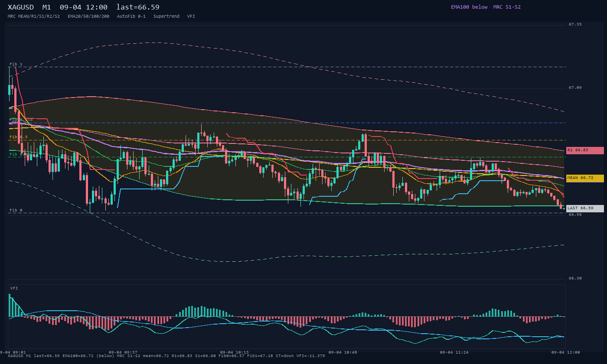The height and width of the screenshot is (364, 607).
Task: Select the "09-04 11:24" time axis label
Action: click(454, 352)
